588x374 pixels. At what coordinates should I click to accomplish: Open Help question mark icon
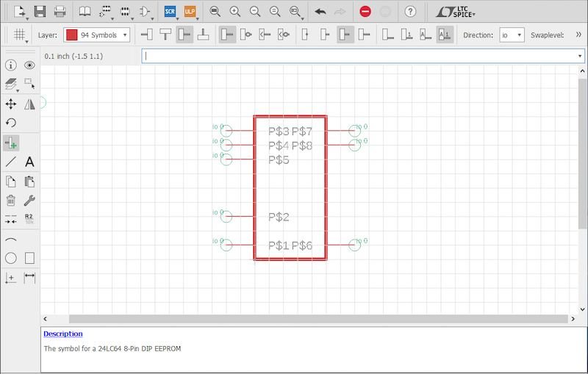[410, 12]
